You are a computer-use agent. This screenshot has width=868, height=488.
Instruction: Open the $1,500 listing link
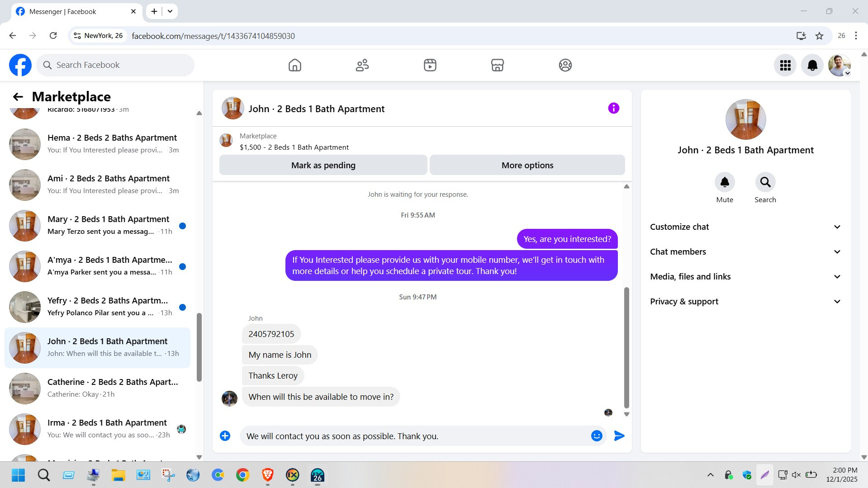[x=294, y=147]
